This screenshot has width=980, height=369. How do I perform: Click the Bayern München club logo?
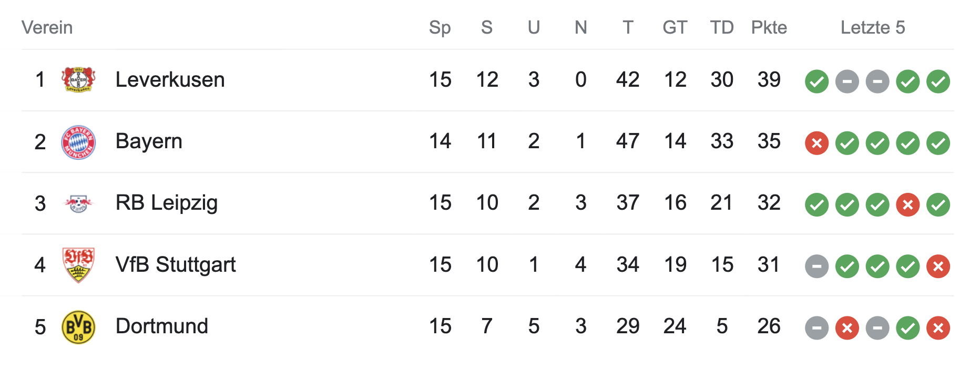coord(78,142)
